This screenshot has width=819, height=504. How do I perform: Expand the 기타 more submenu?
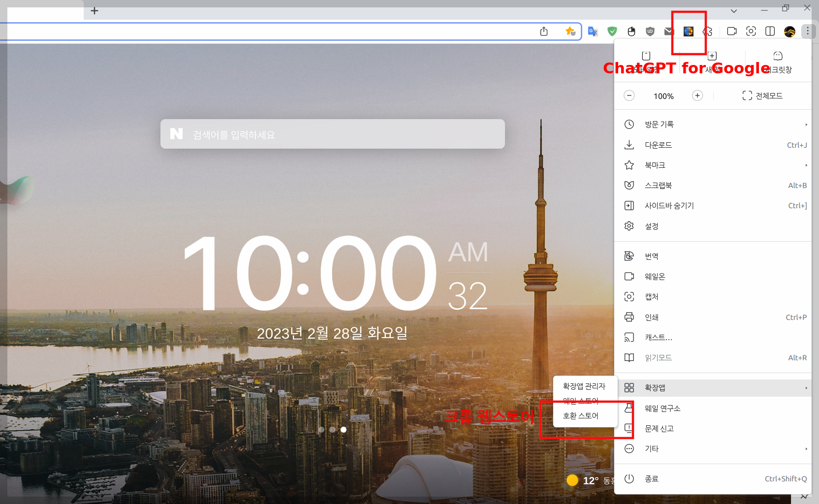[713, 448]
